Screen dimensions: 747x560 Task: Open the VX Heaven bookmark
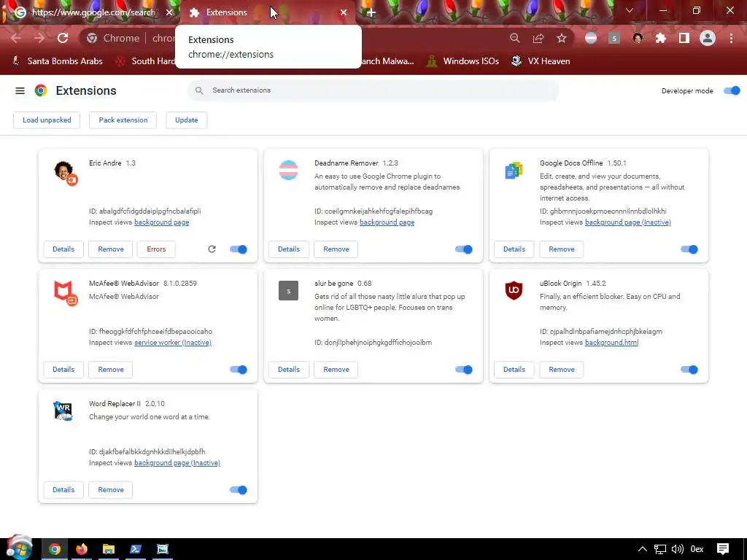pos(541,61)
